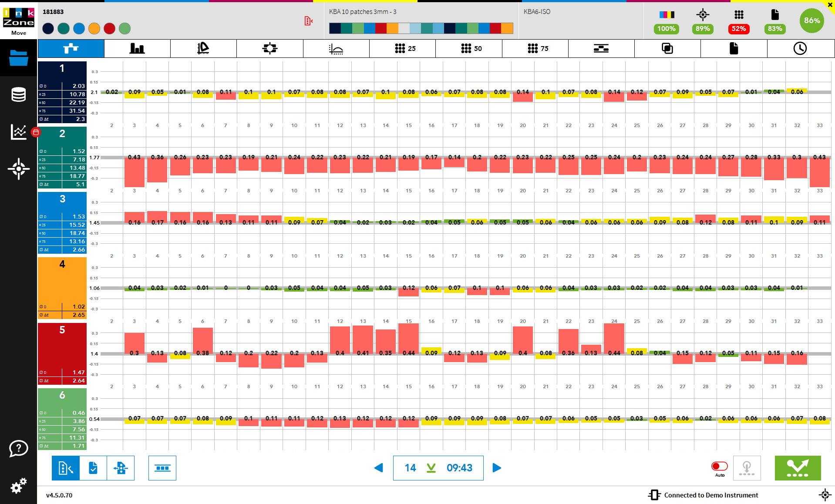Click the color bar strip icon button
The width and height of the screenshot is (835, 504).
tap(162, 468)
